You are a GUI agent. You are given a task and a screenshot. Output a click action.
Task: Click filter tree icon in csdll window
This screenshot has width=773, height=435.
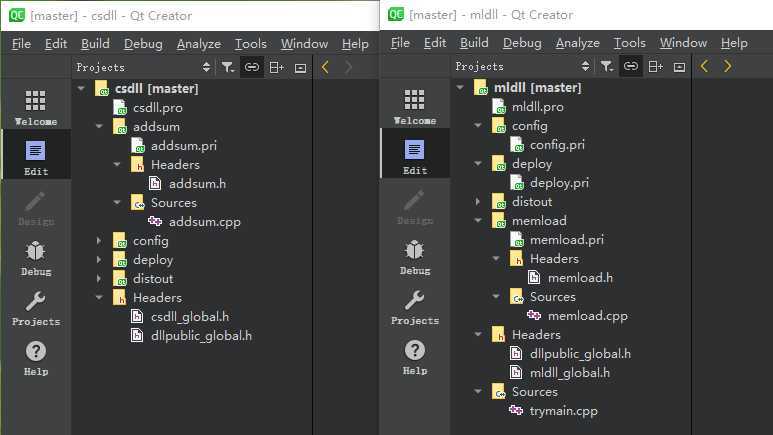(x=228, y=67)
